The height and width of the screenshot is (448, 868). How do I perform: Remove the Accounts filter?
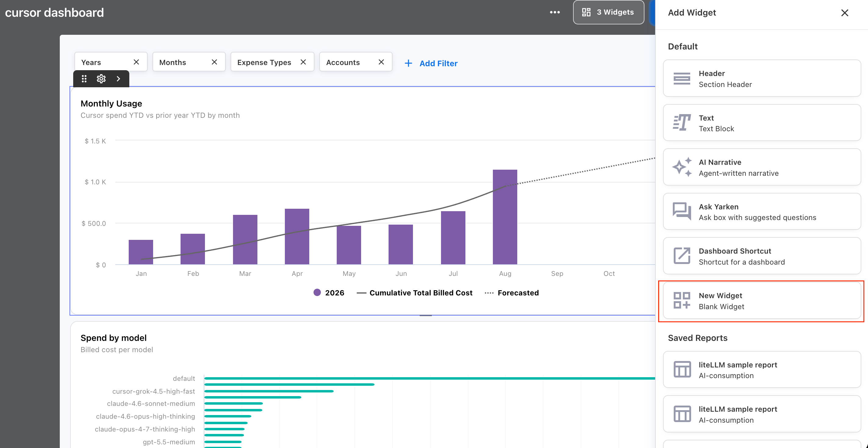pos(381,62)
